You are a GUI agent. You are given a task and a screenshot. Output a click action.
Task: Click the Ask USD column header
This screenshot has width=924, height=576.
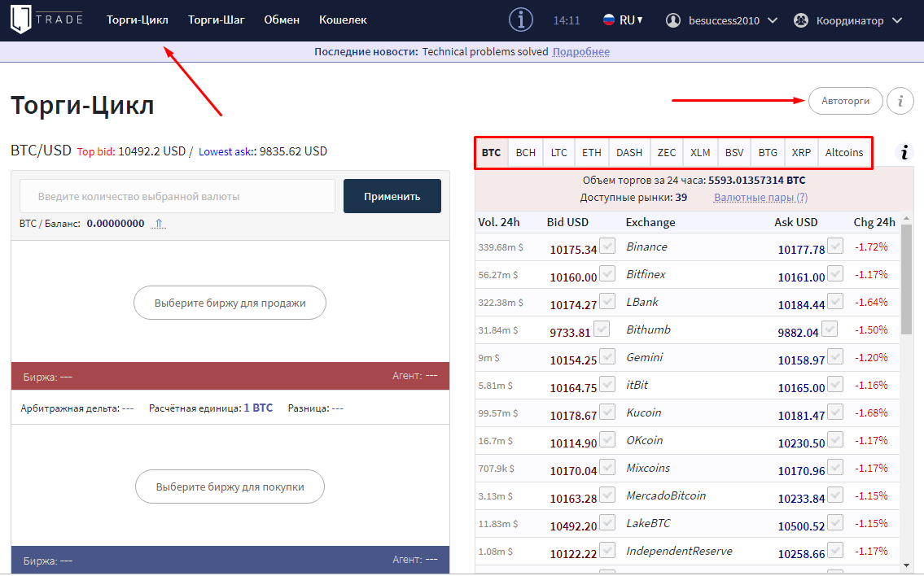click(x=795, y=222)
